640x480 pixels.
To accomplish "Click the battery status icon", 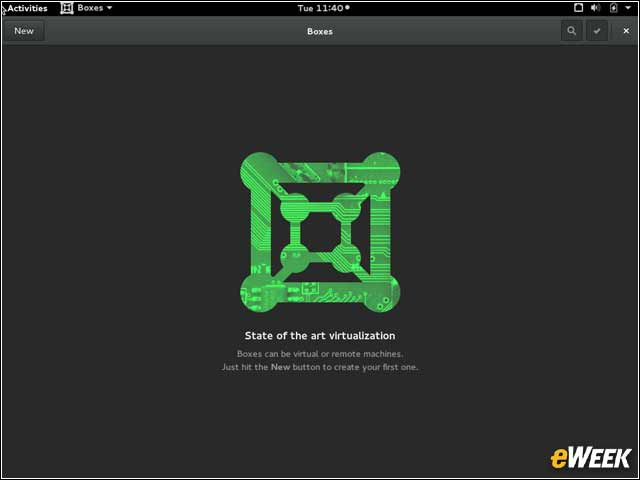I will point(613,8).
